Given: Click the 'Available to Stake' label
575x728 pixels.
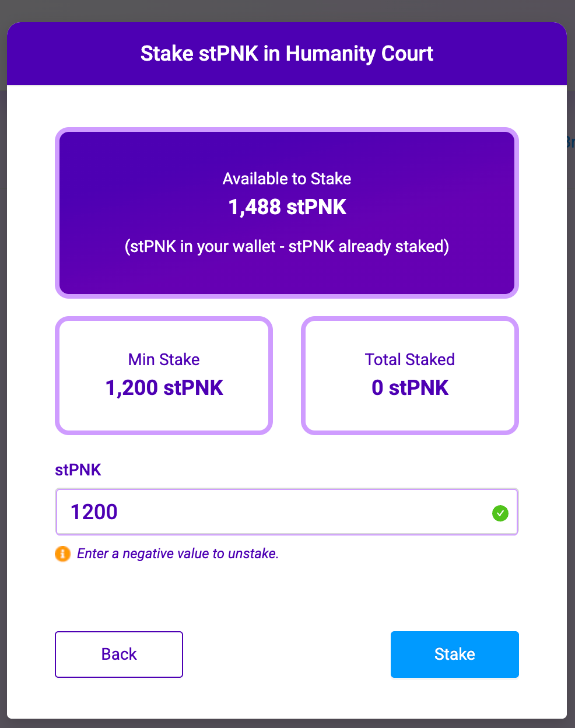Looking at the screenshot, I should coord(286,178).
